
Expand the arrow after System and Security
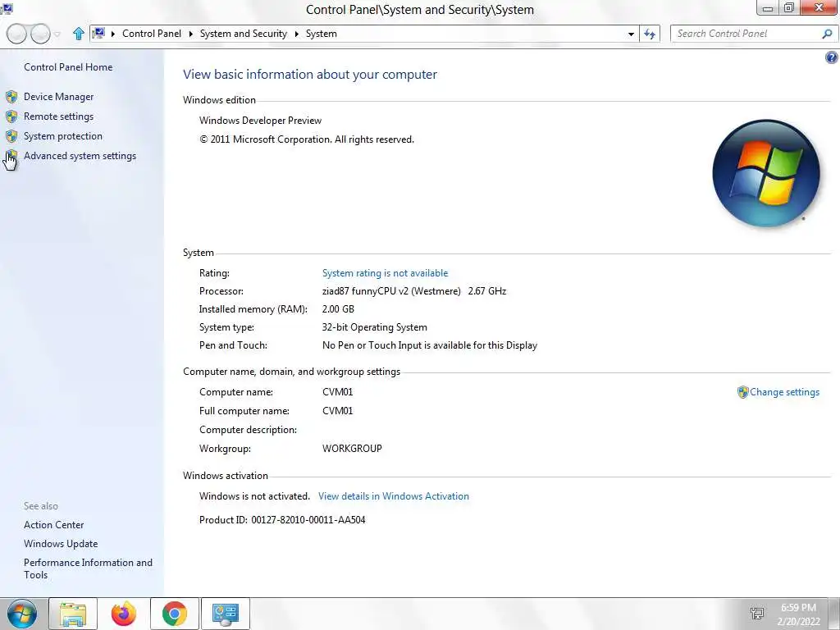296,34
